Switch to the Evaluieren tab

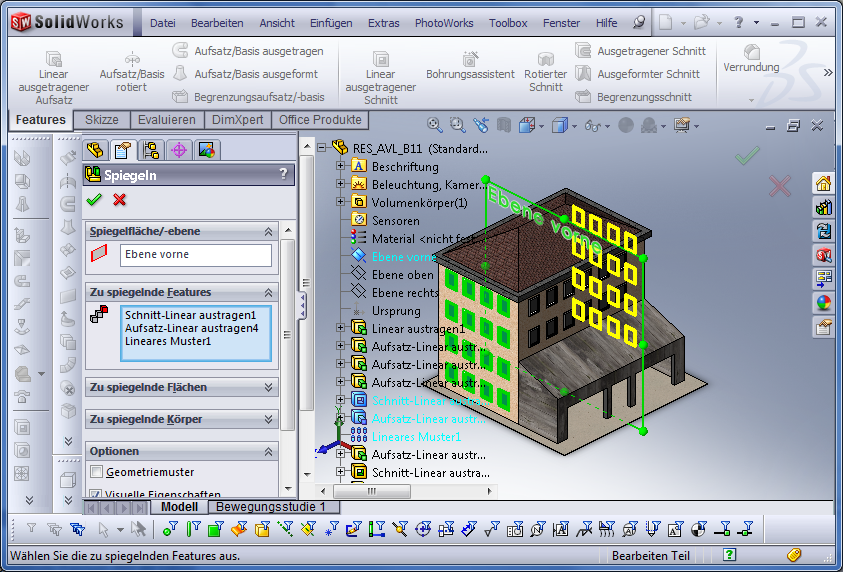click(x=167, y=120)
